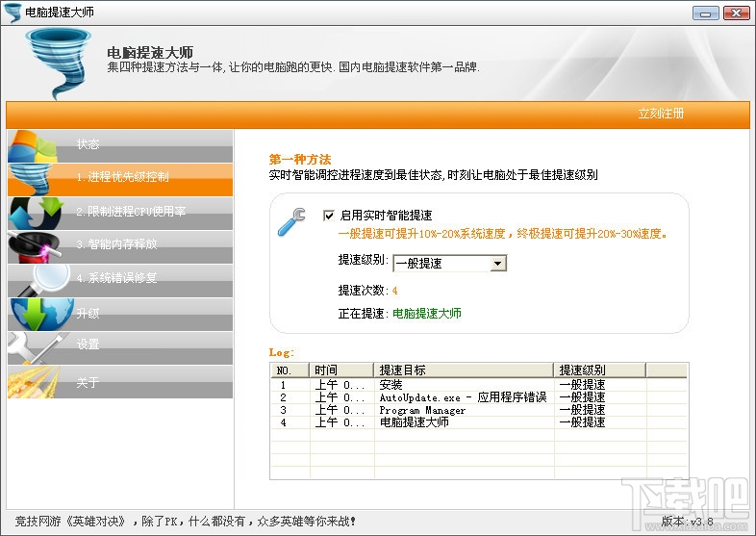The image size is (756, 536).
Task: Click the green 电脑提速大师 text after 正在提速
Action: pos(427,314)
